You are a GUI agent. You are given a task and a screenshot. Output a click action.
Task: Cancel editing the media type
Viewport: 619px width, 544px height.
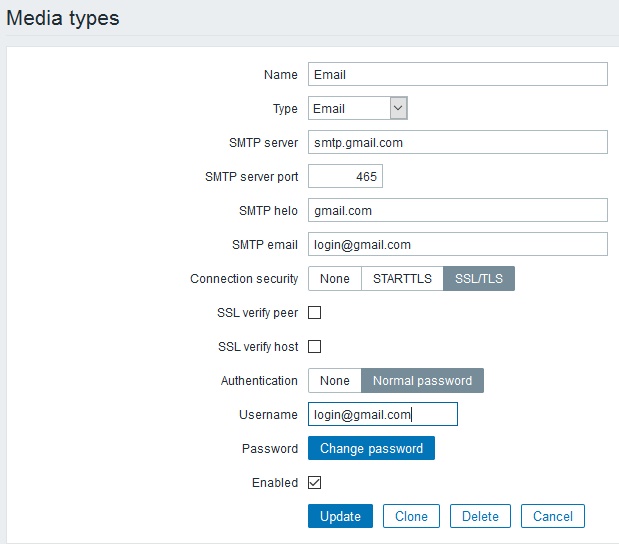tap(553, 516)
